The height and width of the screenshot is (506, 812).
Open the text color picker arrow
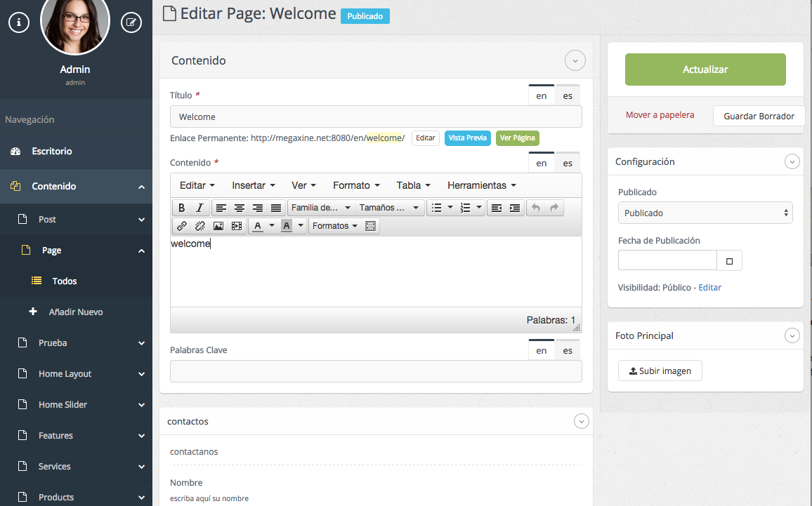point(272,226)
